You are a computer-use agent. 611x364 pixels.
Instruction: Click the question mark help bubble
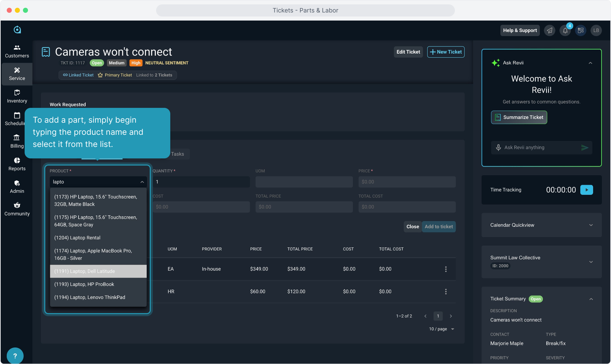15,356
